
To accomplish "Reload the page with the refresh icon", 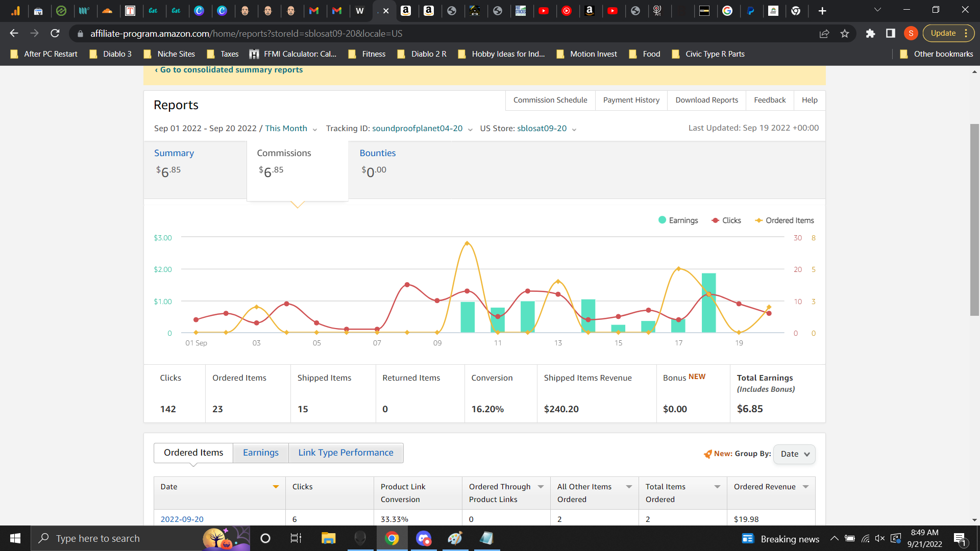I will [55, 33].
